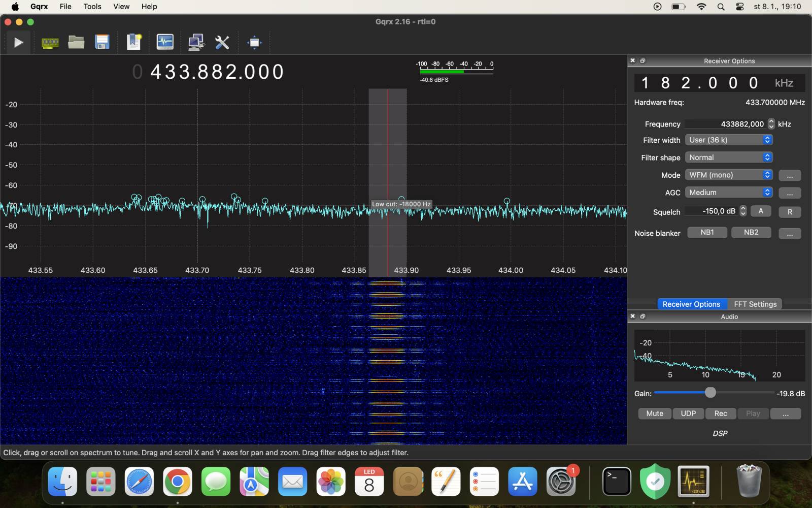This screenshot has width=812, height=508.
Task: Close the Audio panel
Action: (633, 316)
